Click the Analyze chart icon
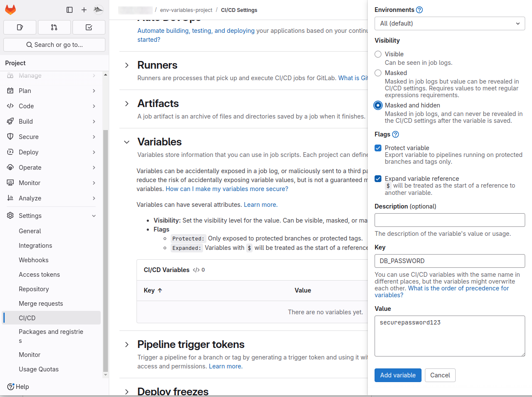The width and height of the screenshot is (532, 397). click(x=10, y=198)
